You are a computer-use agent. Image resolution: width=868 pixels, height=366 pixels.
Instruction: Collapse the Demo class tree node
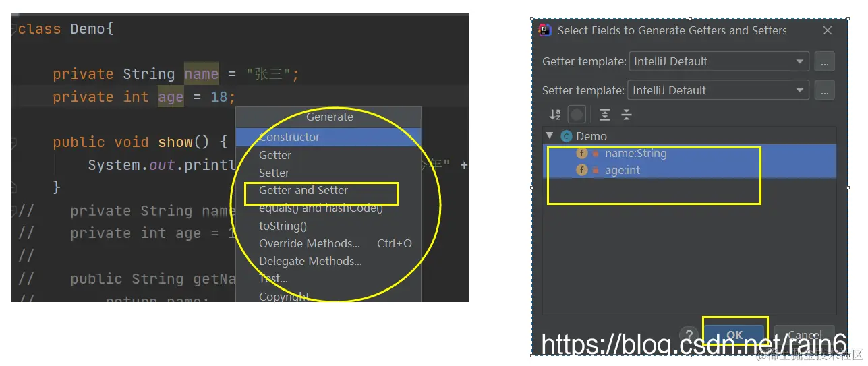click(x=550, y=136)
